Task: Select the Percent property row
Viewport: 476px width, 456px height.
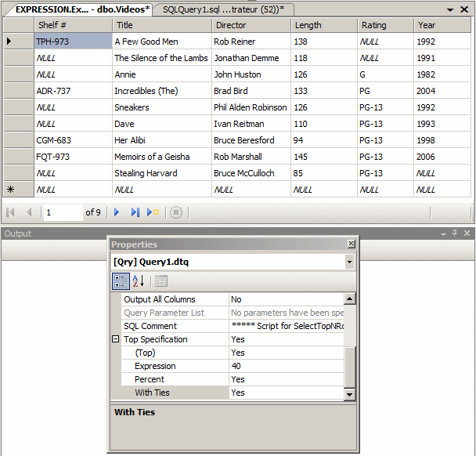Action: 233,379
